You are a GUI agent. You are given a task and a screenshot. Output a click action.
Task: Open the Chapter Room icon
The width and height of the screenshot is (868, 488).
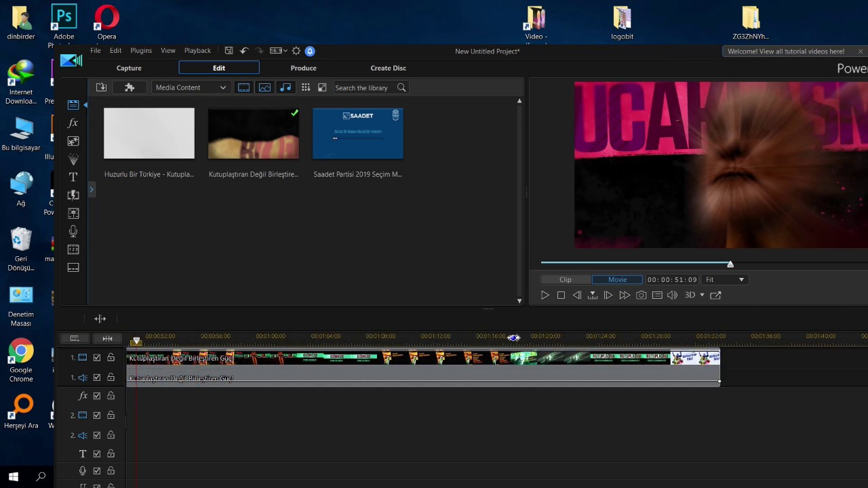coord(73,249)
